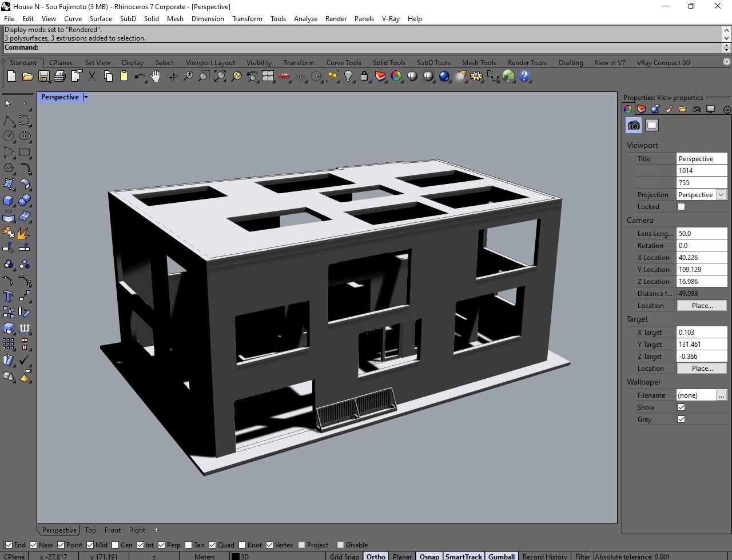Toggle the End osnap checkbox
This screenshot has width=732, height=560.
[x=9, y=545]
